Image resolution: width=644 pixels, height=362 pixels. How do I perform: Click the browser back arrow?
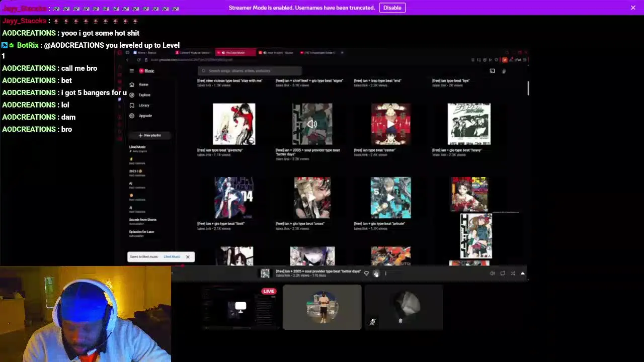127,60
